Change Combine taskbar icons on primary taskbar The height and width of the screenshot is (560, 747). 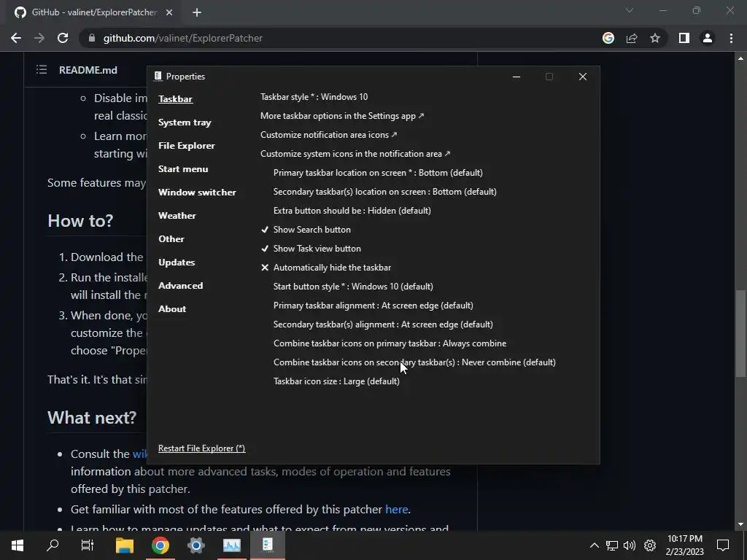[390, 343]
